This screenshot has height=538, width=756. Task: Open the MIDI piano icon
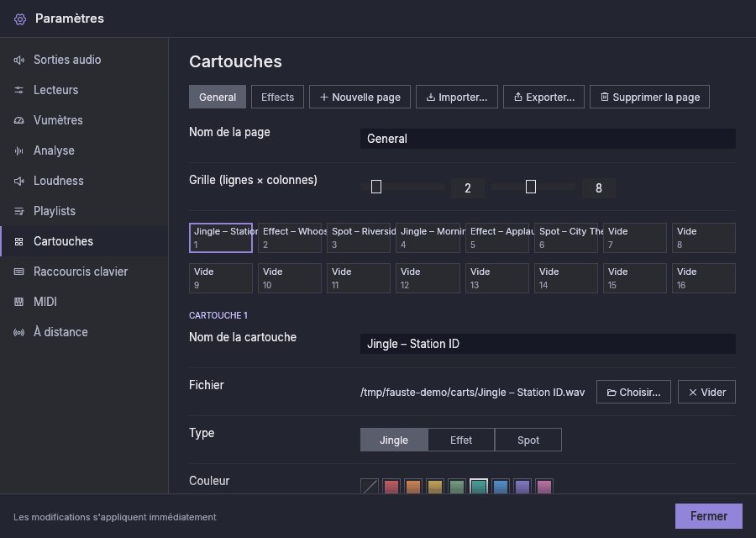(x=18, y=302)
